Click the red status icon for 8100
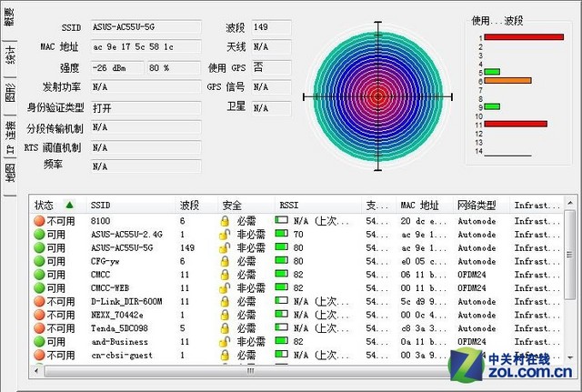 [x=39, y=221]
